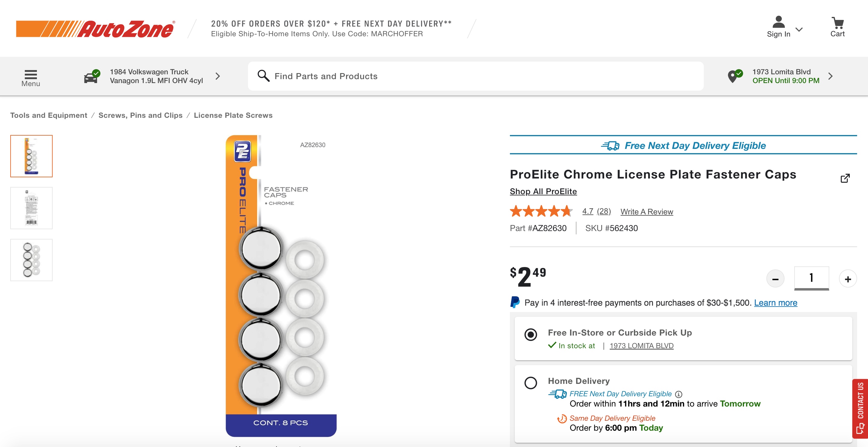Viewport: 868px width, 447px height.
Task: Decrease quantity with the minus button
Action: [x=775, y=279]
